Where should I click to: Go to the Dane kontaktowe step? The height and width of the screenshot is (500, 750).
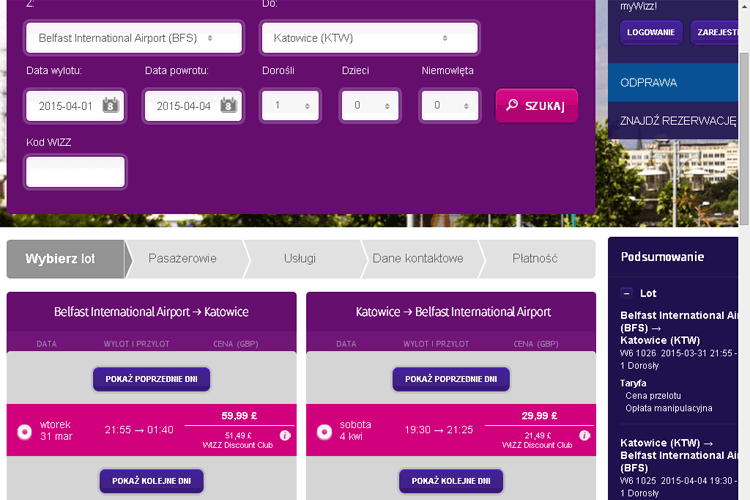tap(418, 258)
